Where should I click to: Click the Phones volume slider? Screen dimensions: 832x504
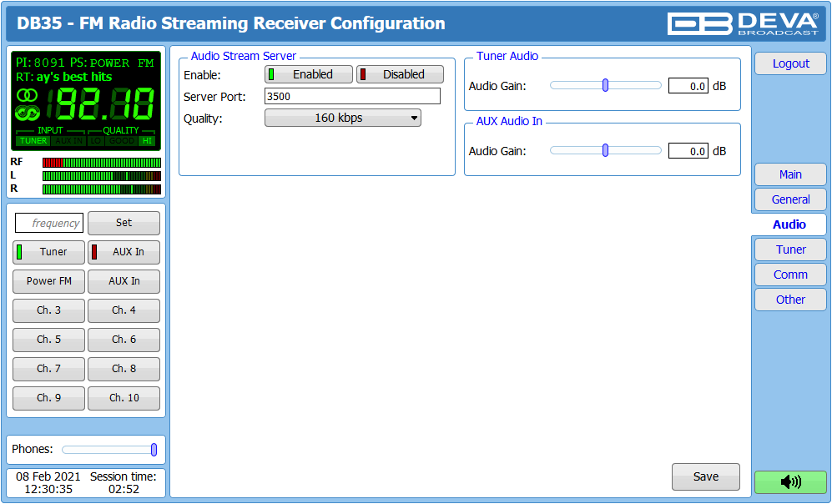pos(109,450)
